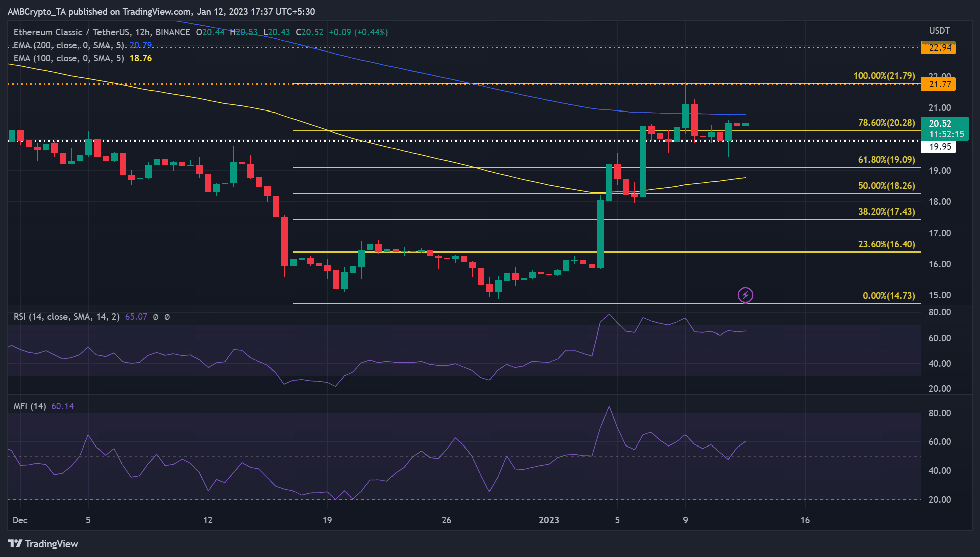
Task: Select the 61.80%(19.09) Fibonacci level label
Action: (x=887, y=160)
